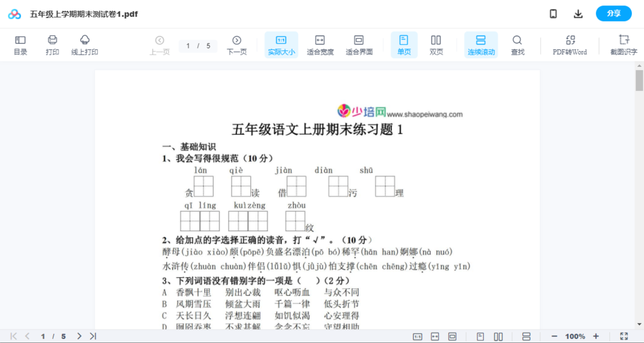Go to previous page in bottom bar
Image resolution: width=644 pixels, height=343 pixels.
pyautogui.click(x=27, y=336)
